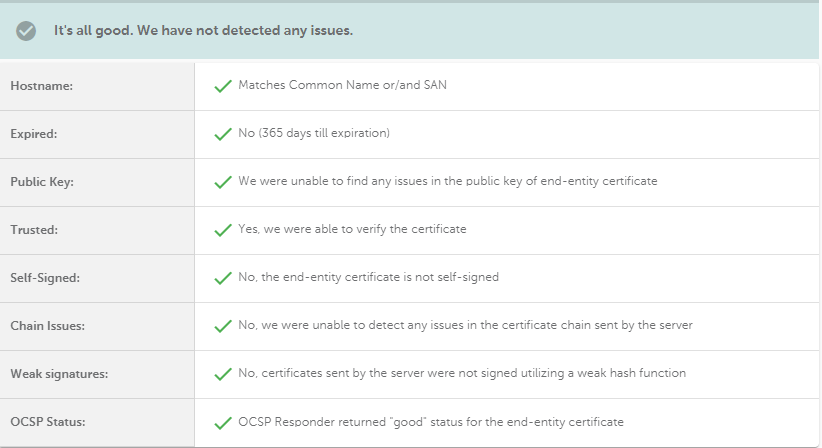Click the green checkmark beside Hostname result

tap(223, 86)
